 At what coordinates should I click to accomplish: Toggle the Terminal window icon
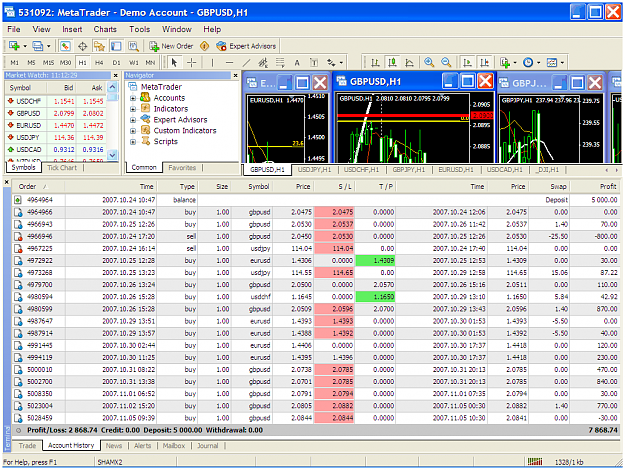coord(116,46)
